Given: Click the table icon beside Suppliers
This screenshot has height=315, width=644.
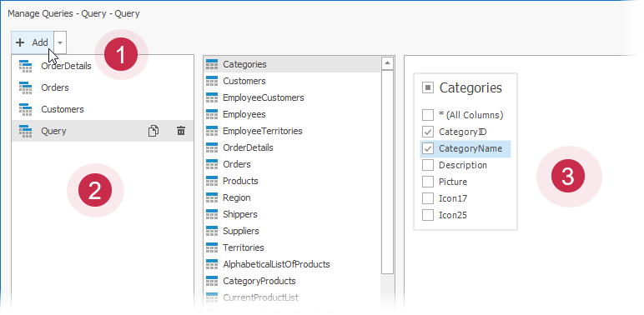Looking at the screenshot, I should [x=212, y=231].
